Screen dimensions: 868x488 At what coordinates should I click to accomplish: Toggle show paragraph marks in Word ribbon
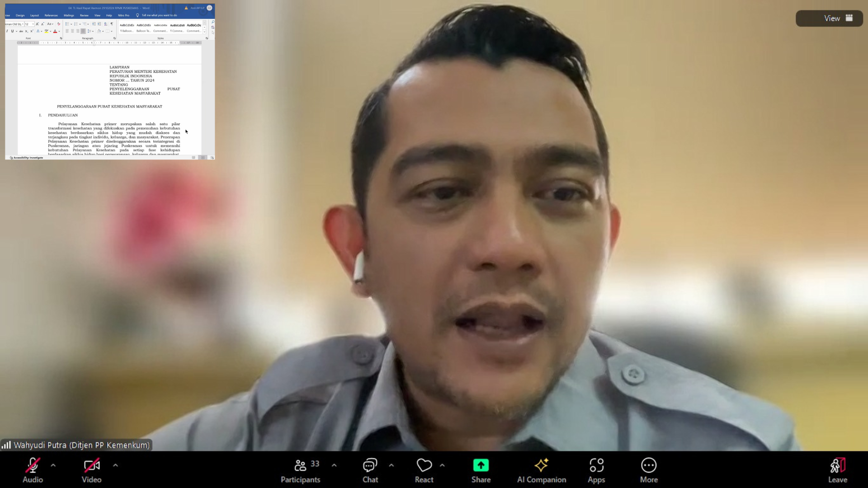pyautogui.click(x=112, y=24)
